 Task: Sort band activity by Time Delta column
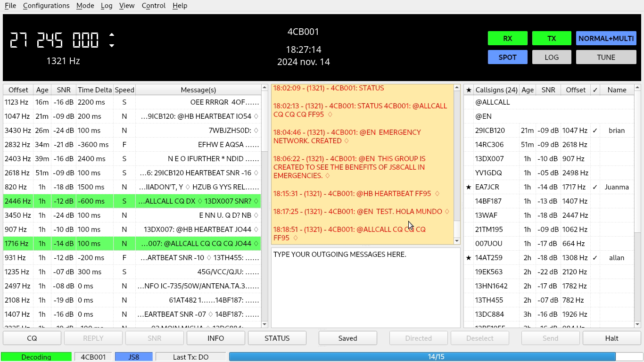click(95, 90)
